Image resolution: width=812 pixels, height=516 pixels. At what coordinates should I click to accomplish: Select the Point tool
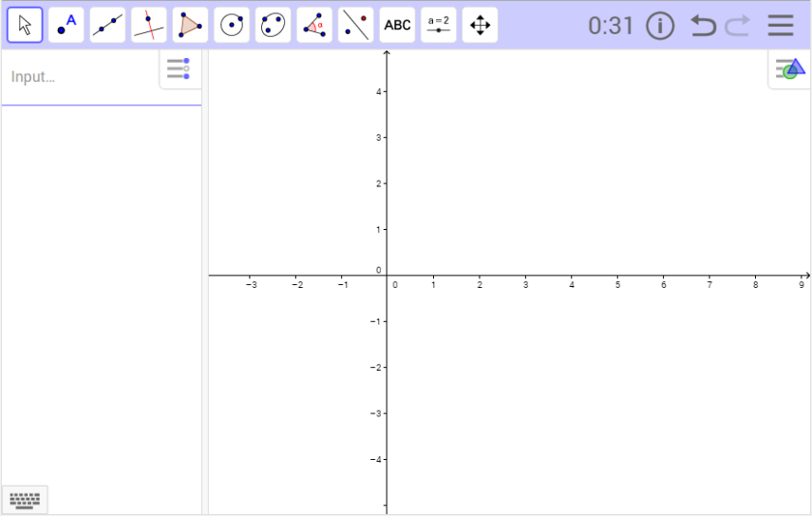[x=66, y=25]
